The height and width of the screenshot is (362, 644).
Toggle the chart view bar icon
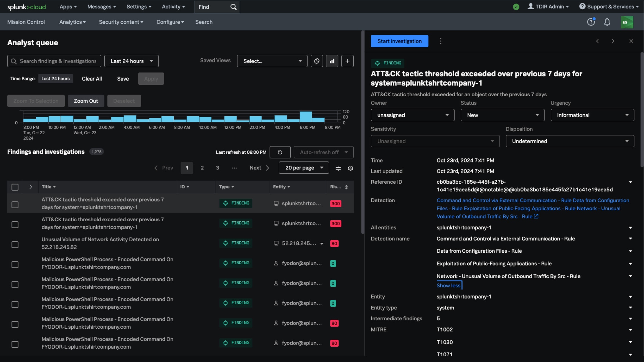coord(332,61)
